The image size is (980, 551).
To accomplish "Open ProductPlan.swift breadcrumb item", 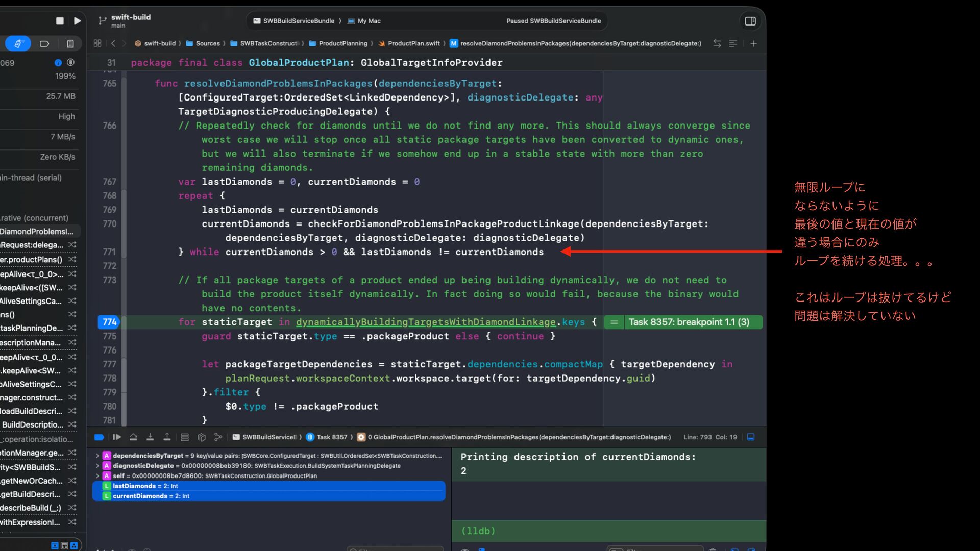I will [413, 43].
